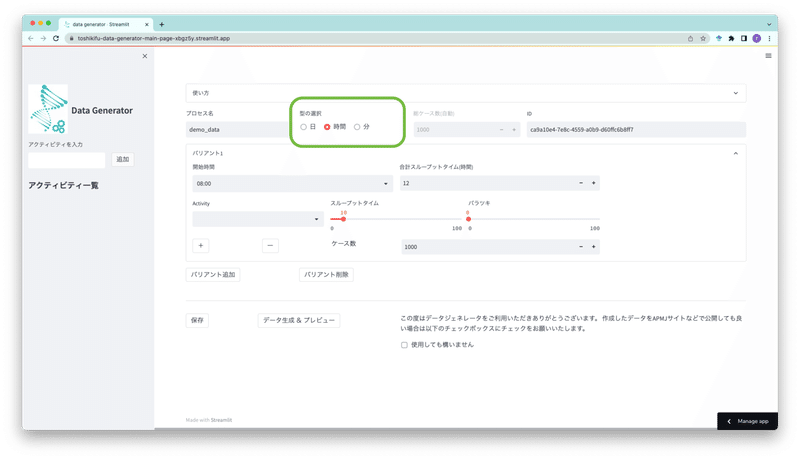This screenshot has height=459, width=800.
Task: Click the 追加 button in the sidebar
Action: pyautogui.click(x=122, y=160)
